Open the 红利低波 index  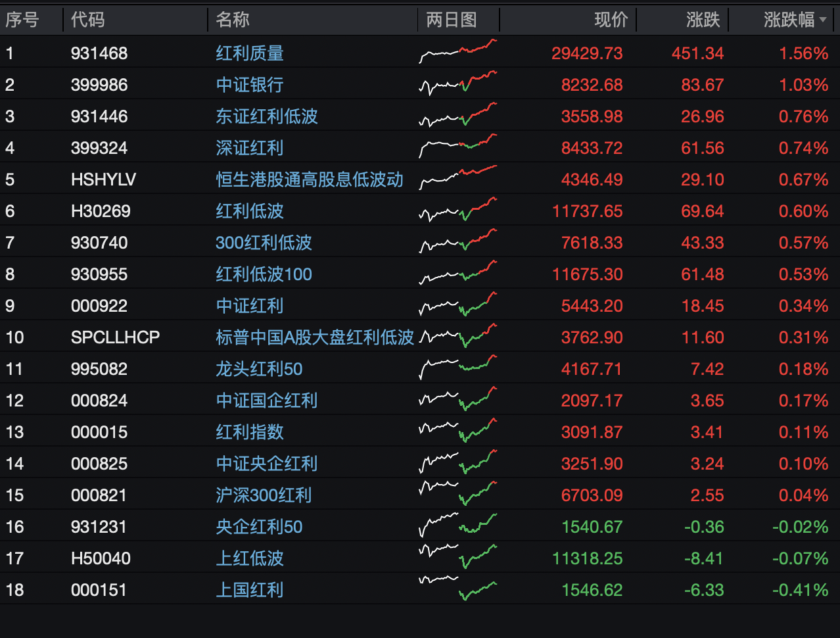pyautogui.click(x=250, y=211)
